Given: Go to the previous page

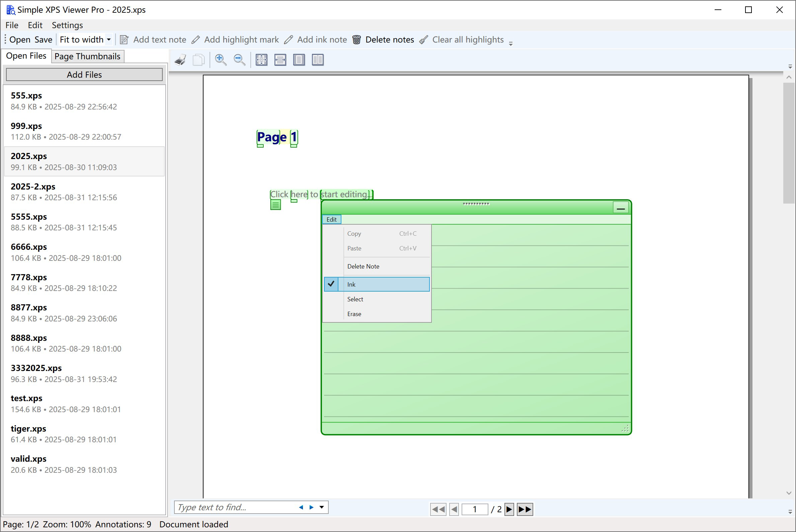Looking at the screenshot, I should point(454,509).
